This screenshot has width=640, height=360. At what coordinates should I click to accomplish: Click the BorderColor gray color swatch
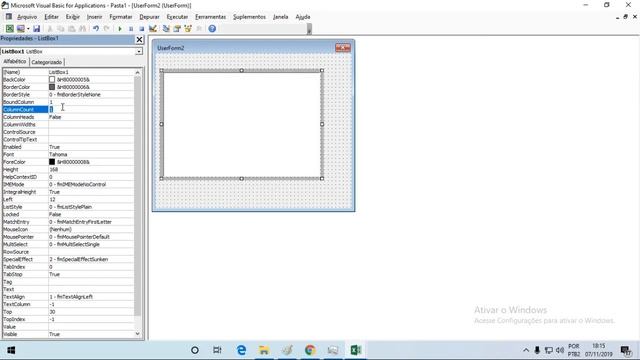pos(52,87)
